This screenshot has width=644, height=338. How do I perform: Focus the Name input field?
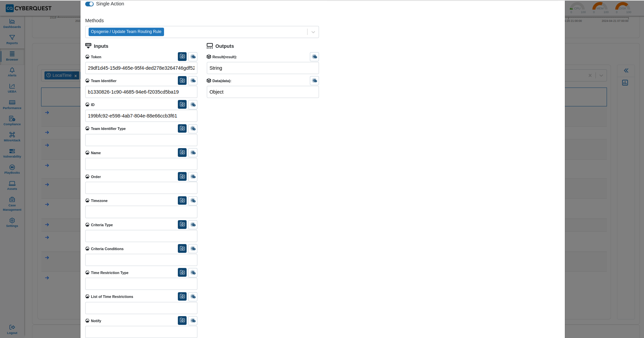[x=141, y=164]
